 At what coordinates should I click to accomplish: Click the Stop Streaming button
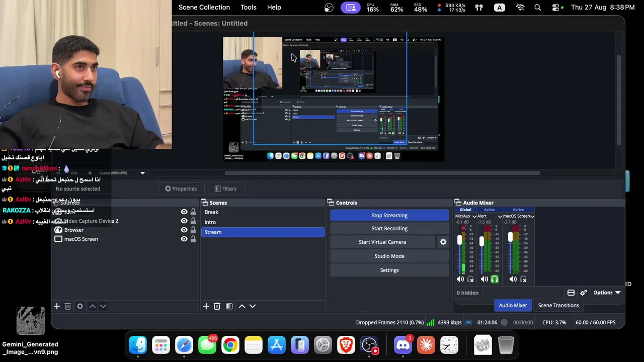point(389,215)
